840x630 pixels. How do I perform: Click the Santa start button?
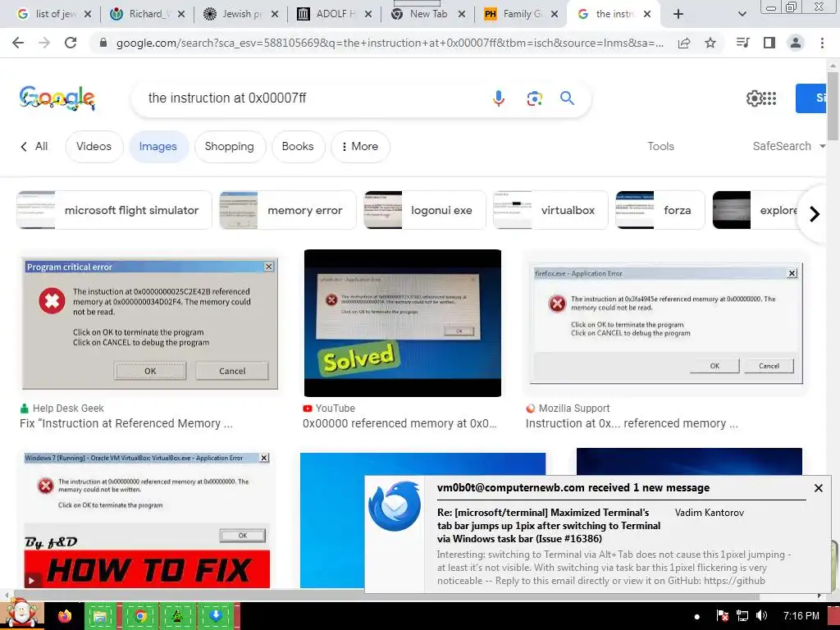tap(21, 614)
